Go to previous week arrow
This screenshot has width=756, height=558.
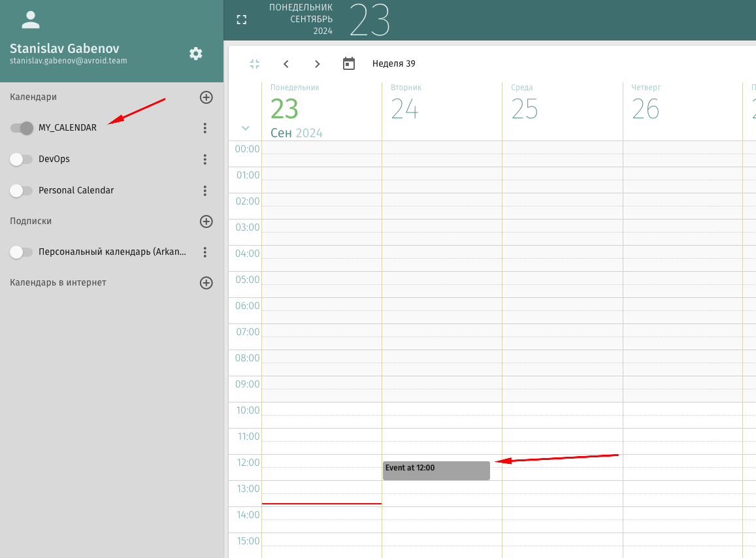(286, 64)
